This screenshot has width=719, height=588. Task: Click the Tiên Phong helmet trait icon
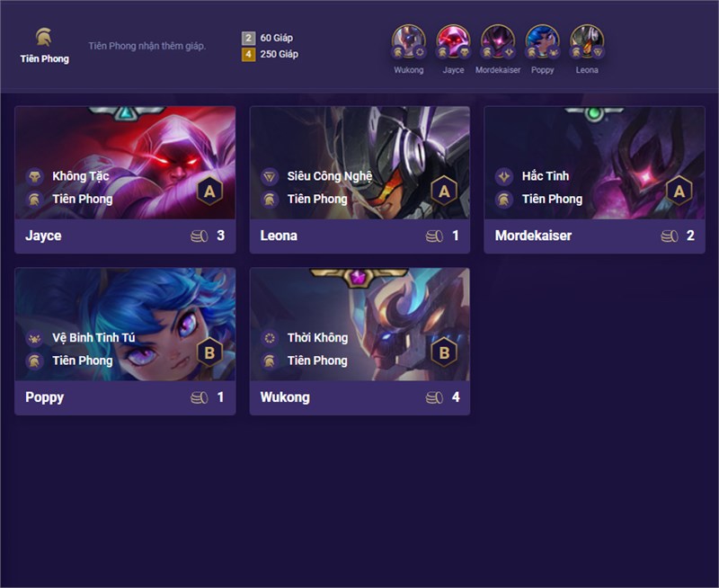pos(44,37)
